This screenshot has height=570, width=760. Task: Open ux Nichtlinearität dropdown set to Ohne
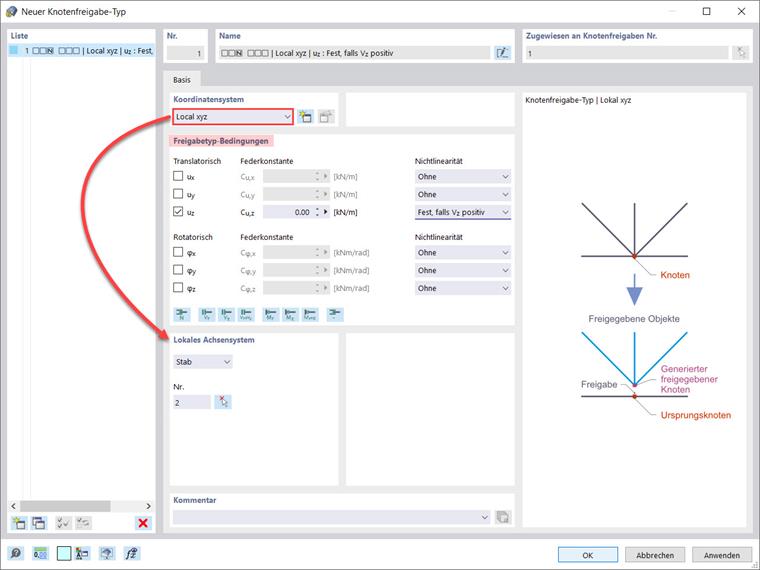click(462, 177)
